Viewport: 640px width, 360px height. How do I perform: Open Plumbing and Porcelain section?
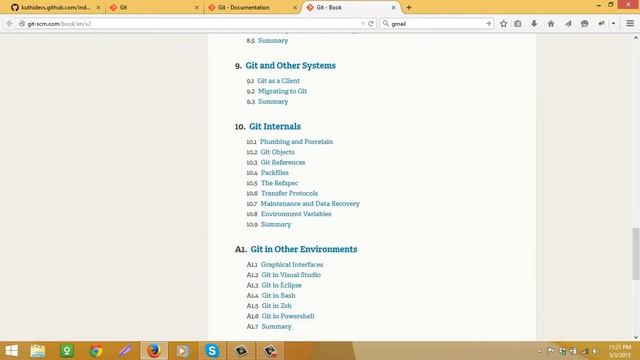click(x=296, y=142)
